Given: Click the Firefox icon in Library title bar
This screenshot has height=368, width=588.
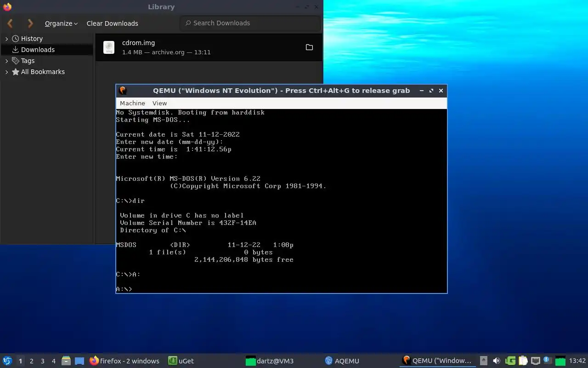Looking at the screenshot, I should click(7, 7).
